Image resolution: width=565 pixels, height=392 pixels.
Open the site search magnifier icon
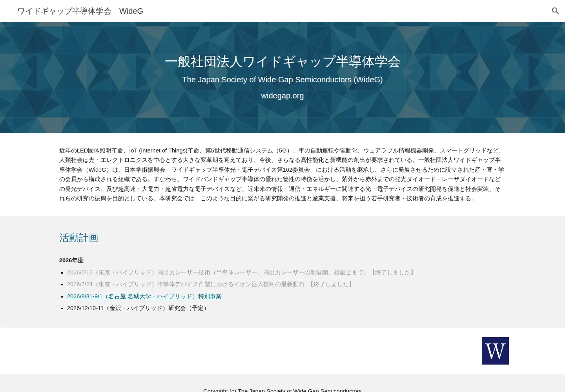tap(555, 11)
